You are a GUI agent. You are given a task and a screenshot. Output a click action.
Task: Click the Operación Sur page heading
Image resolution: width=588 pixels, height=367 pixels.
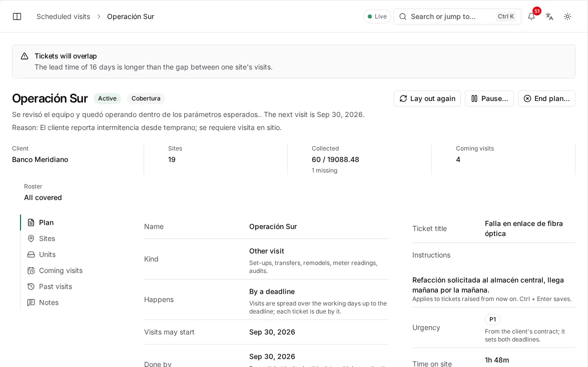pos(50,98)
